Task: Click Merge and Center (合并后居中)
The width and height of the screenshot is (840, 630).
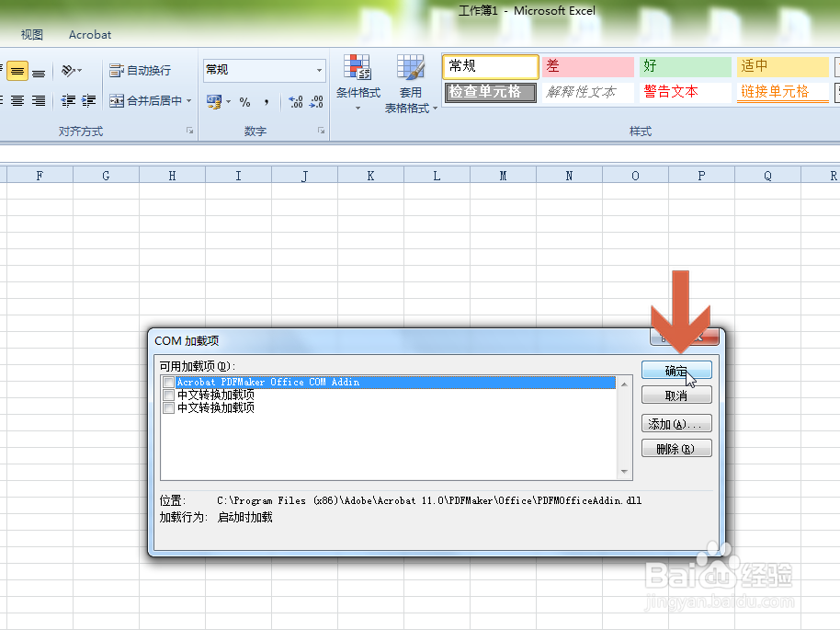Action: [x=146, y=100]
